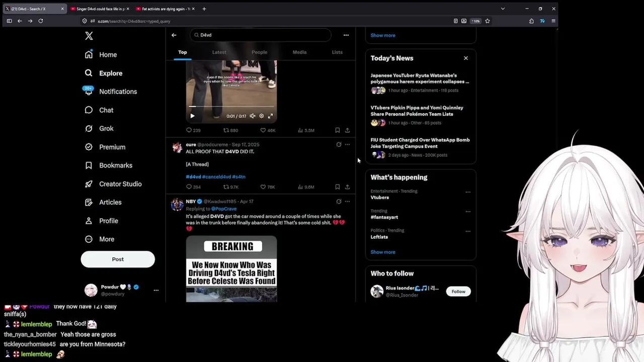Bookmark the video post
The image size is (644, 362).
click(337, 130)
